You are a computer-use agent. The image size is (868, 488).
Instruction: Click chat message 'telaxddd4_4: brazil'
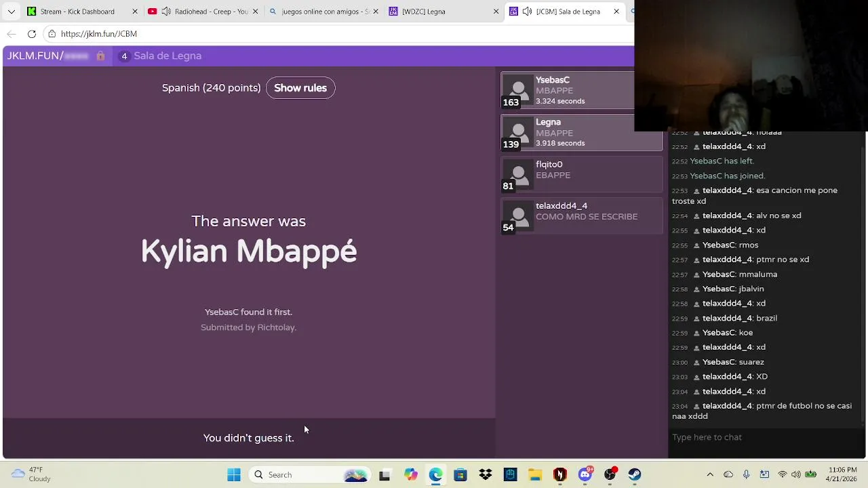[x=740, y=318]
